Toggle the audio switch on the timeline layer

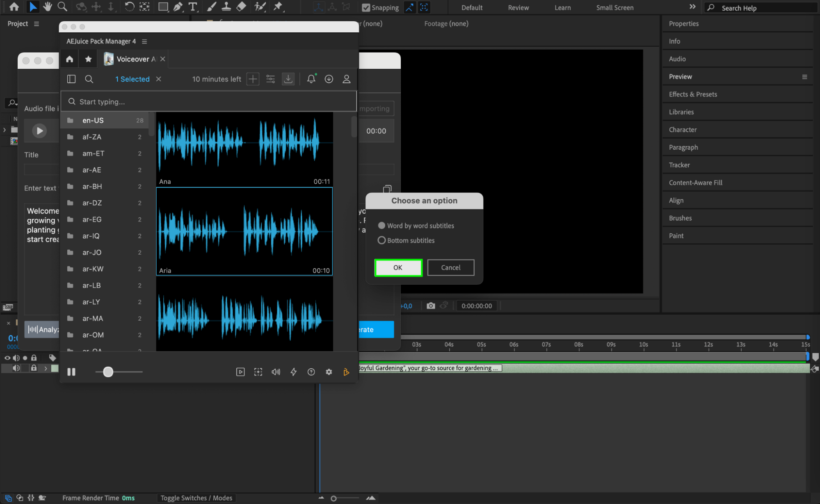(16, 368)
